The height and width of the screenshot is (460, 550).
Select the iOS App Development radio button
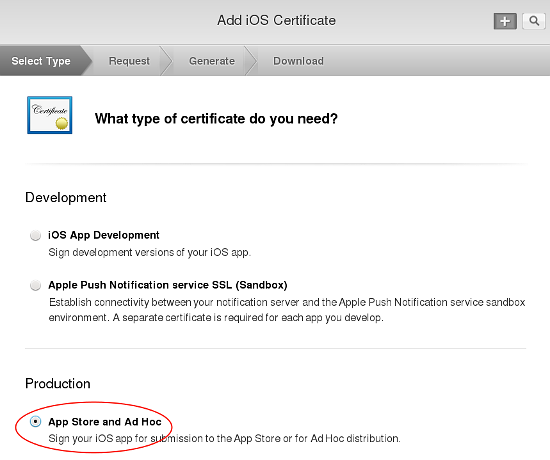35,235
